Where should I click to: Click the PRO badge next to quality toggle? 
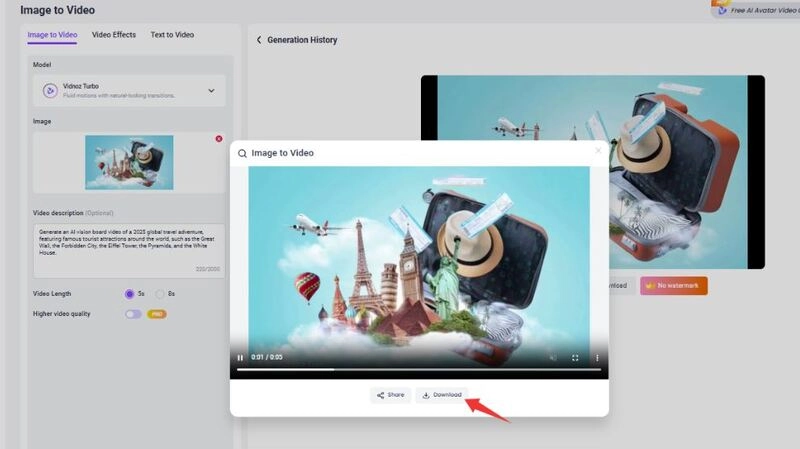click(157, 314)
